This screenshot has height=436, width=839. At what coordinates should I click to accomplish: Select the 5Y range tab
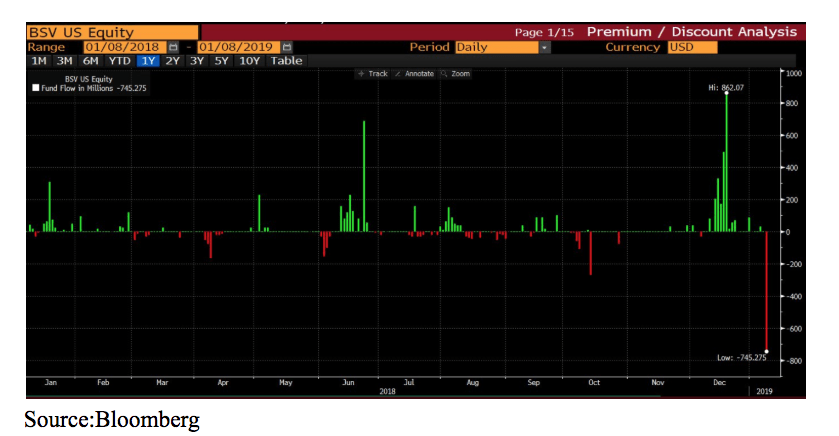[222, 61]
